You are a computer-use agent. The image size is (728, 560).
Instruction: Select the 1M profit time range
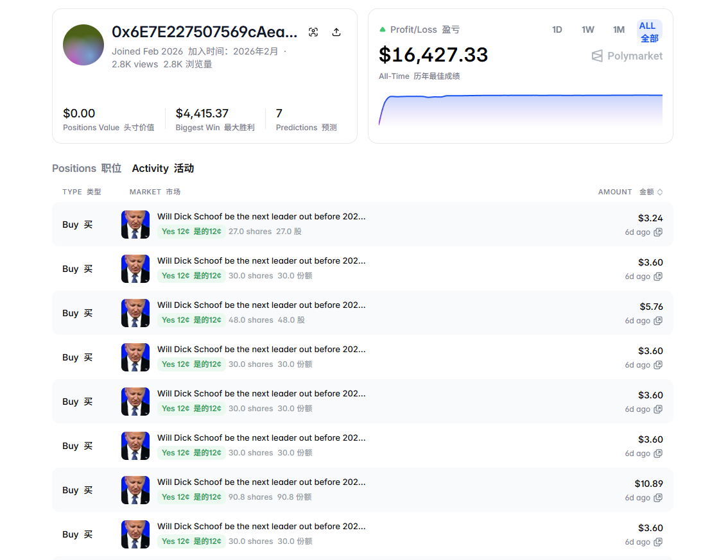click(618, 30)
